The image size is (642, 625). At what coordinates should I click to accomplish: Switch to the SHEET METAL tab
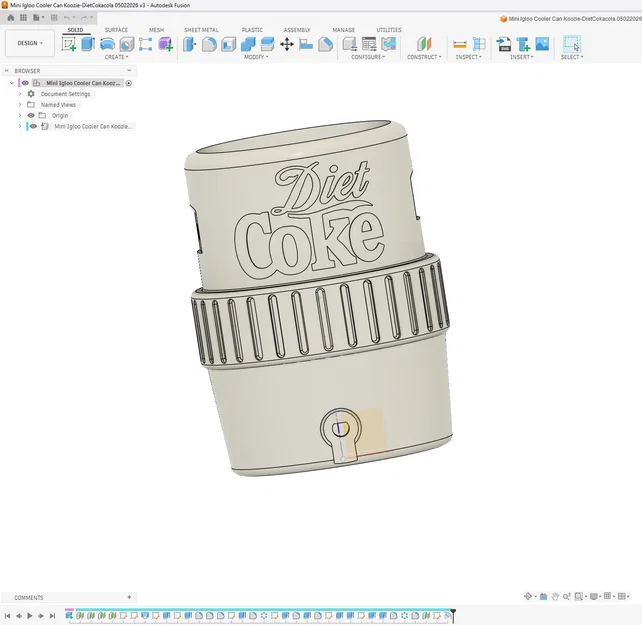pyautogui.click(x=201, y=30)
